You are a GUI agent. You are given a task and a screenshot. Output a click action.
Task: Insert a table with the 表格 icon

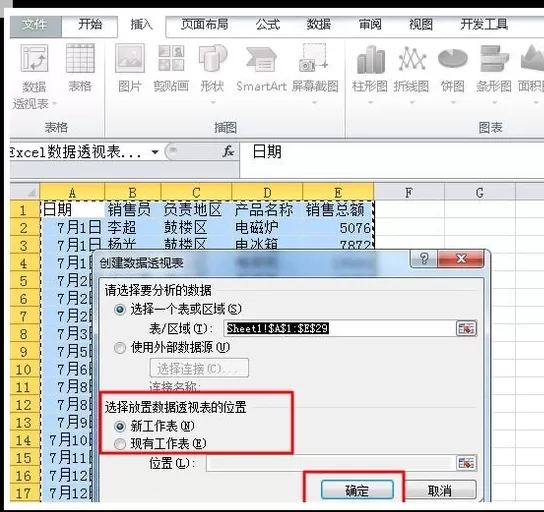80,58
